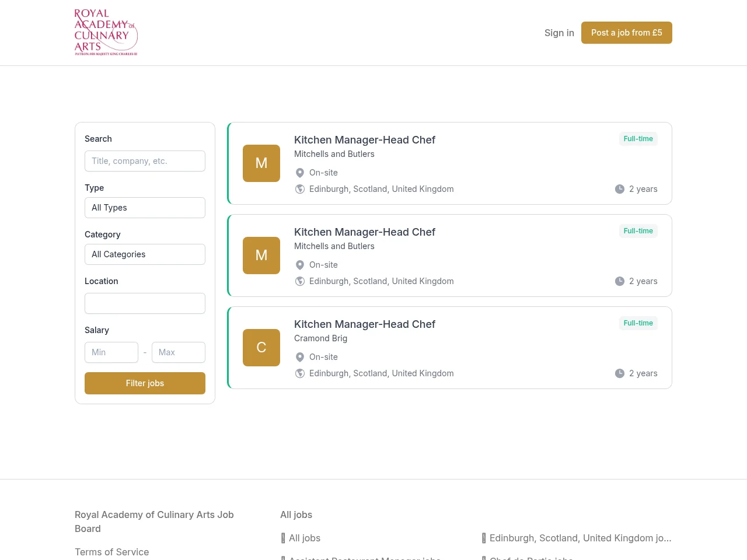Click the All jobs footer heading
747x560 pixels.
tap(296, 514)
